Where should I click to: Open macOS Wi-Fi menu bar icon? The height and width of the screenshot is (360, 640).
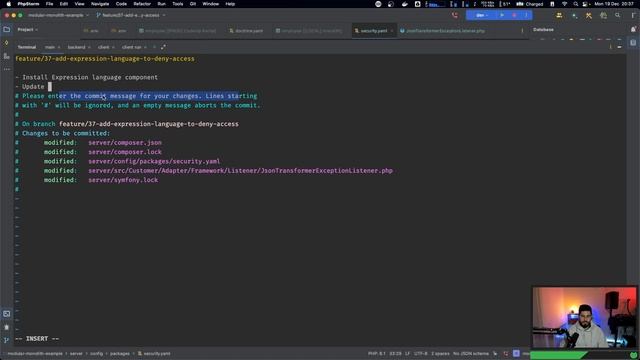[x=564, y=4]
